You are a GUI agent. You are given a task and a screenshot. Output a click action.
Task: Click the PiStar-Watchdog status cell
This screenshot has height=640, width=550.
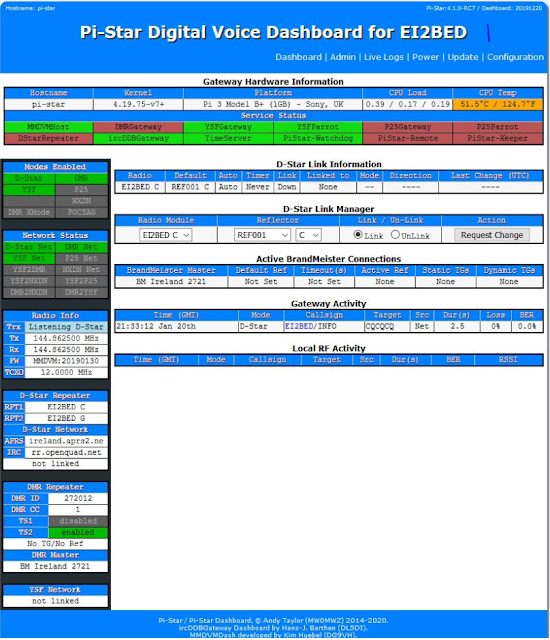317,138
